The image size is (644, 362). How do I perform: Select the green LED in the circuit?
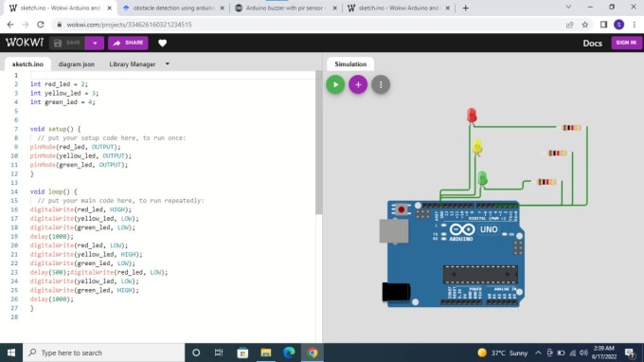click(x=482, y=177)
